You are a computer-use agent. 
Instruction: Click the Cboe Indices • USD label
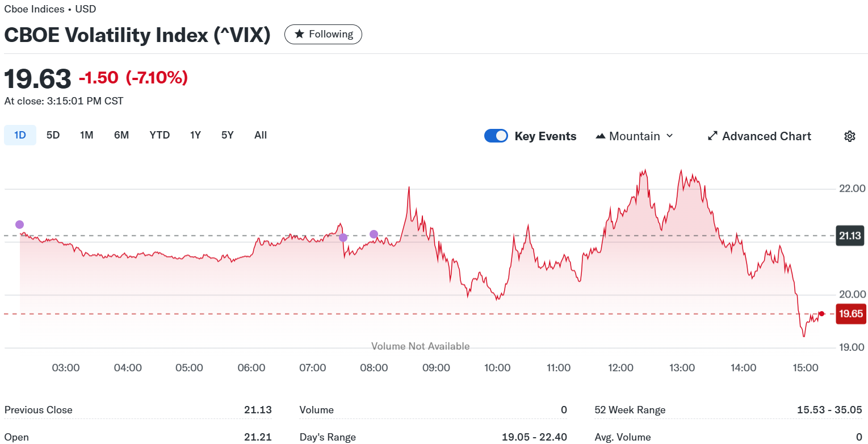tap(50, 9)
